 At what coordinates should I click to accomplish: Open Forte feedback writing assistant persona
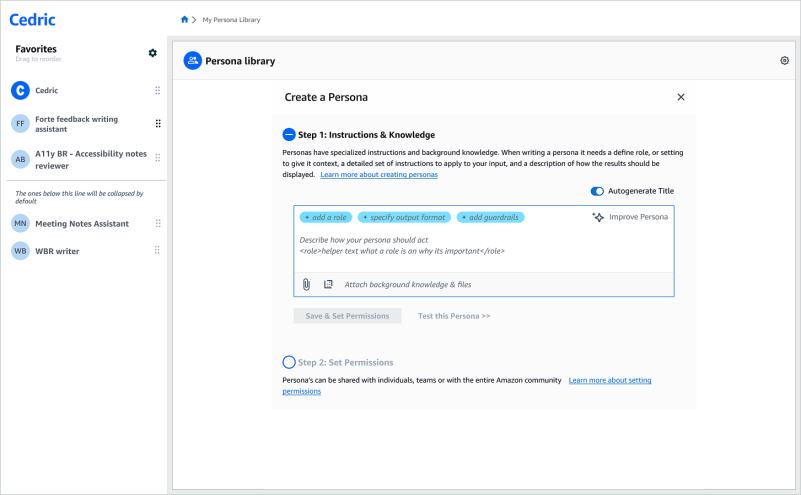(76, 124)
